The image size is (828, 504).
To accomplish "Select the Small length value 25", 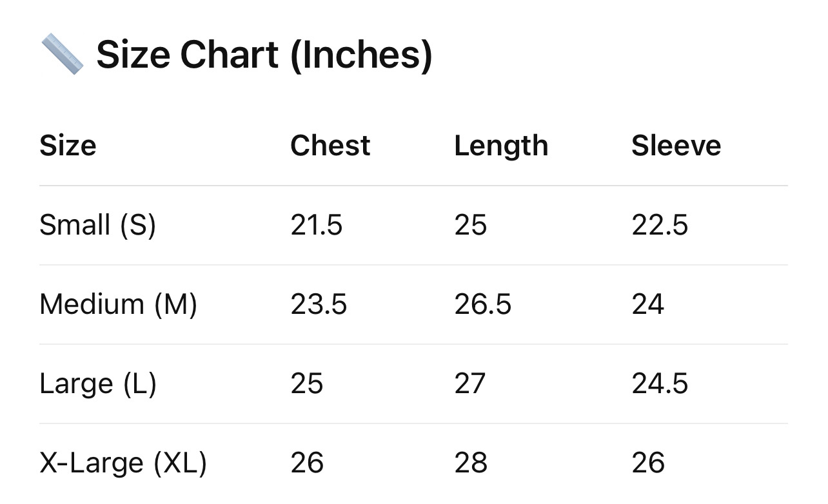I will click(470, 225).
